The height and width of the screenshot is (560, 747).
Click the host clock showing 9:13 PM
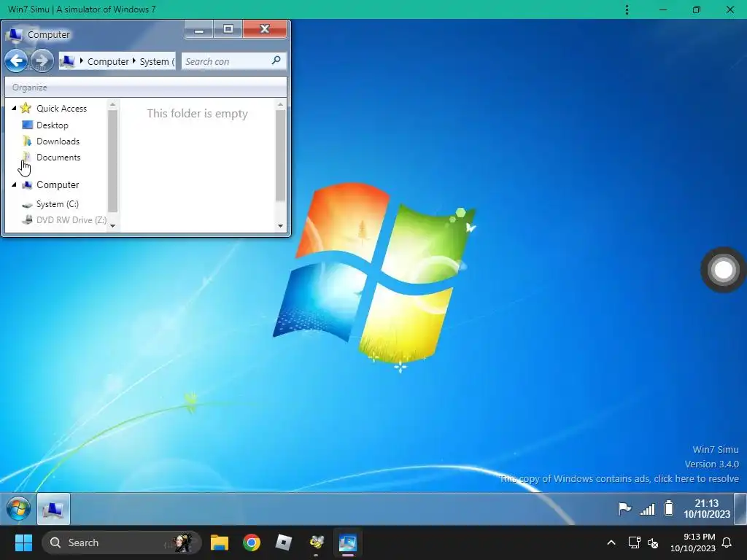tap(693, 542)
